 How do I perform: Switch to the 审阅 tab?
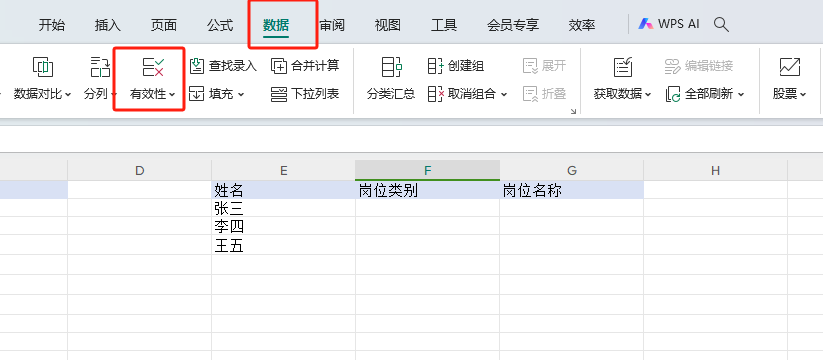click(x=332, y=25)
